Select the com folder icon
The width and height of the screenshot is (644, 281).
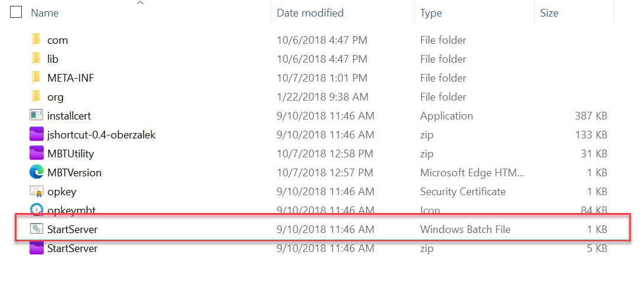click(36, 40)
